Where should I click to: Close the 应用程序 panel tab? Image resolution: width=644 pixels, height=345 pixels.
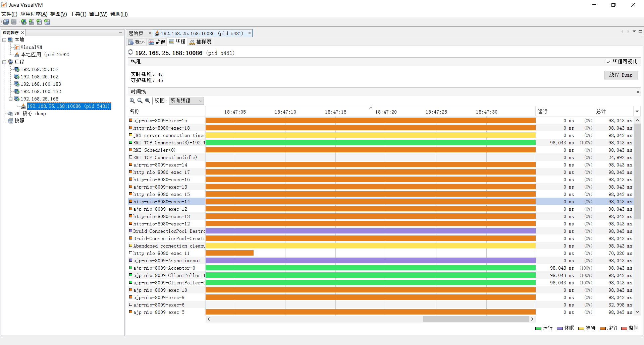click(22, 33)
